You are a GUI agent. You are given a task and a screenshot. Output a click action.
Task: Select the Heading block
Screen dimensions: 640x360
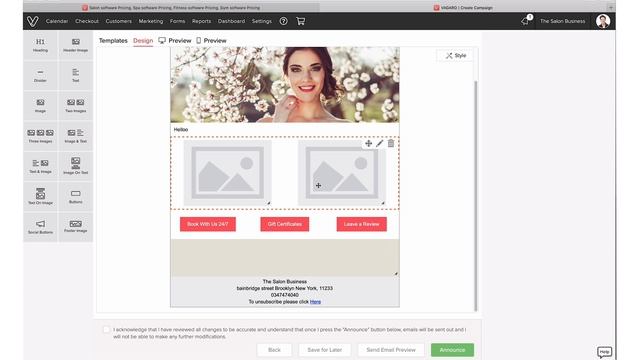[40, 45]
